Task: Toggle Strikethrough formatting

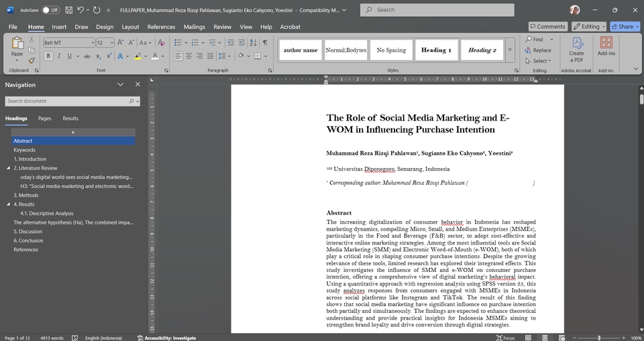Action: pos(87,56)
